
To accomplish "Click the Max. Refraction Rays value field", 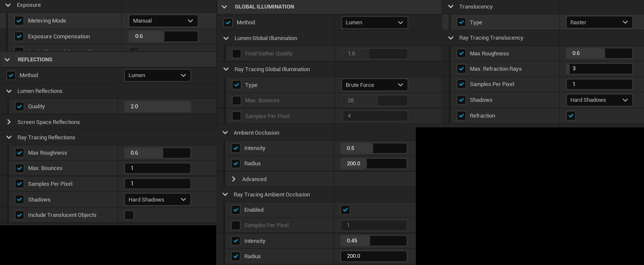I will pyautogui.click(x=599, y=69).
